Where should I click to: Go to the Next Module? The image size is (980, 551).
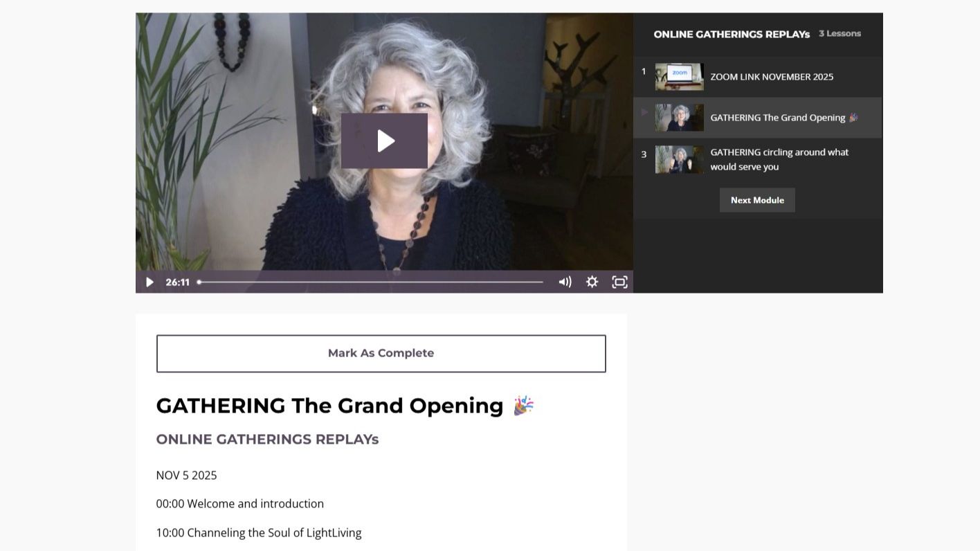point(757,200)
